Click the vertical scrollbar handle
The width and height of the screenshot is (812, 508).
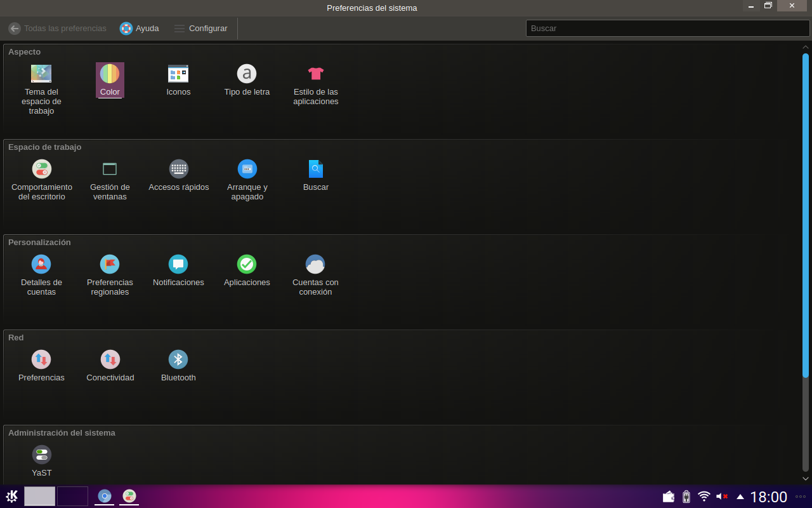tap(806, 215)
